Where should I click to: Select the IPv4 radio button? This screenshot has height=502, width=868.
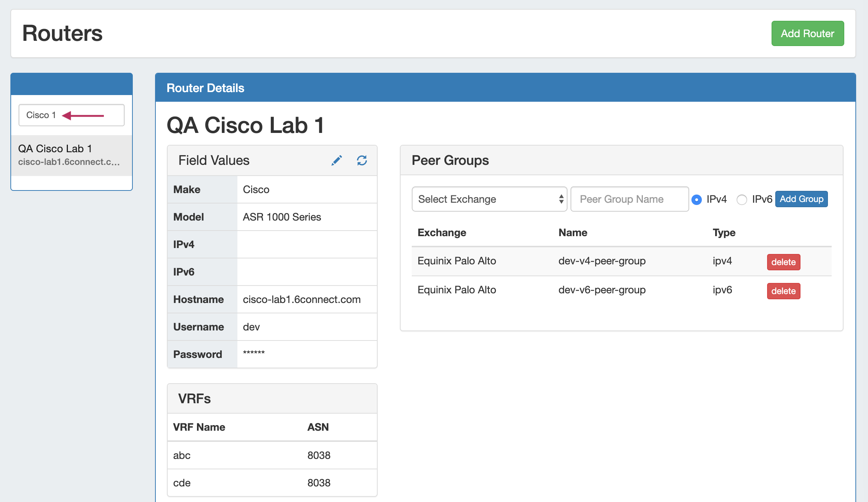point(697,200)
